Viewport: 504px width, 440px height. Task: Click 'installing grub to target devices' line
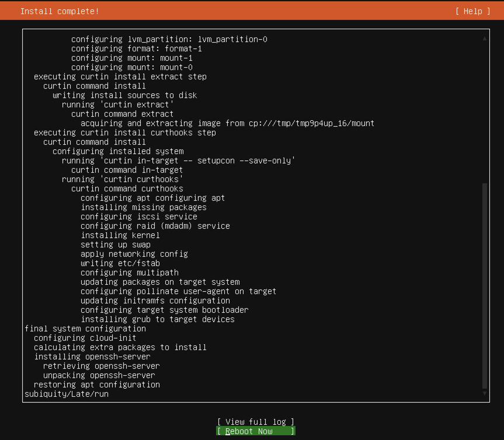[x=158, y=320]
